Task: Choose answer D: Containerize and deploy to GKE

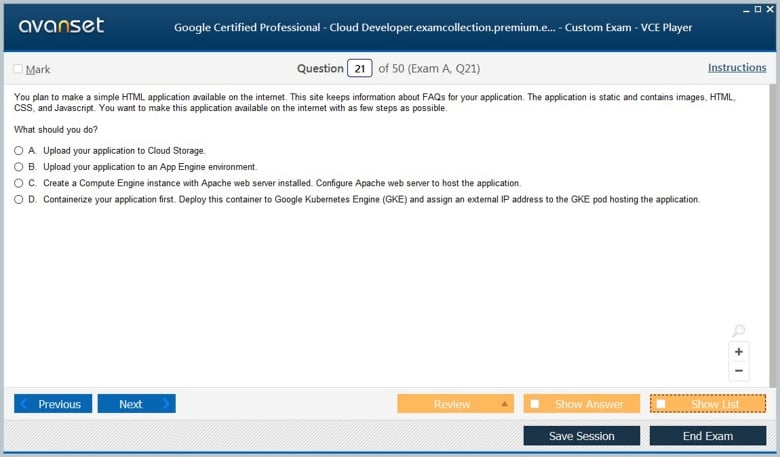Action: pos(19,200)
